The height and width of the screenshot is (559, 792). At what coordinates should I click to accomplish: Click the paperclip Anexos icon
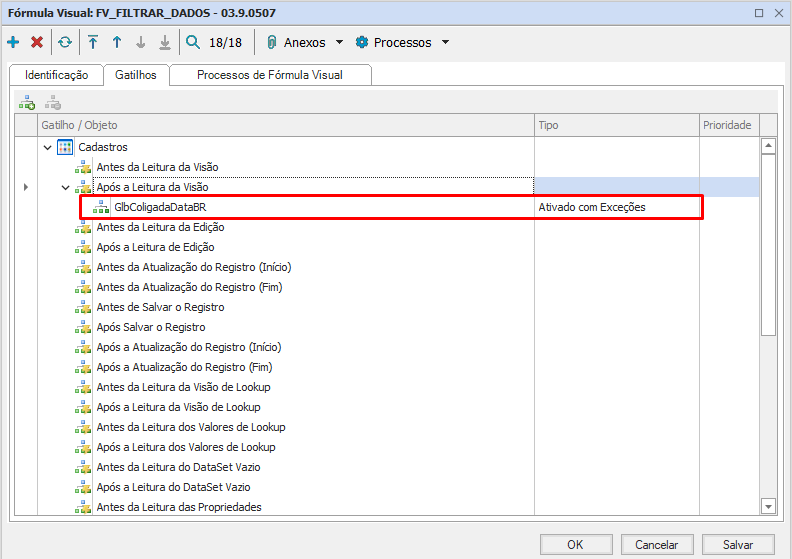pyautogui.click(x=272, y=42)
